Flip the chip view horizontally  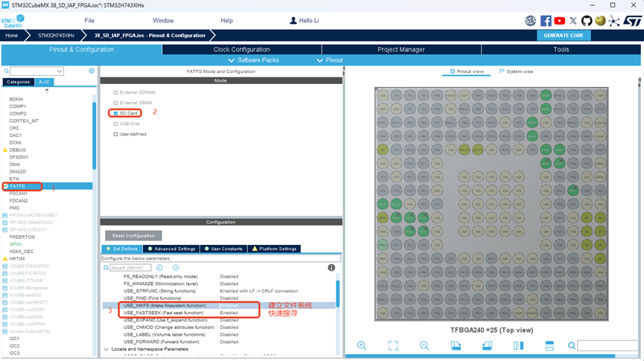pos(518,345)
